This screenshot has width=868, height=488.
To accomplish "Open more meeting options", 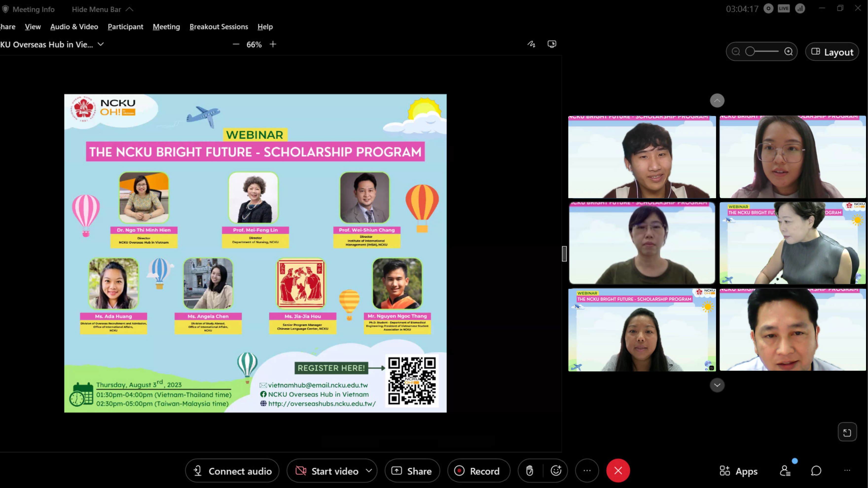I will pyautogui.click(x=587, y=471).
